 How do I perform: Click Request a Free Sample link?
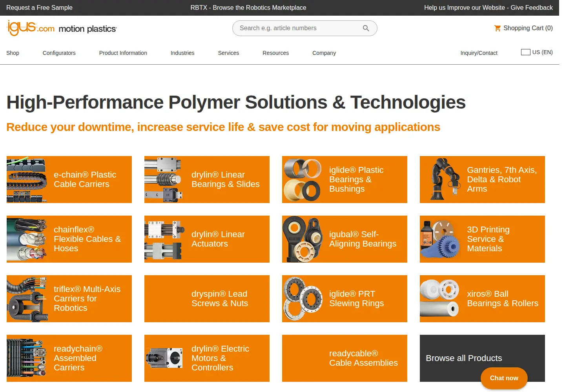click(39, 7)
